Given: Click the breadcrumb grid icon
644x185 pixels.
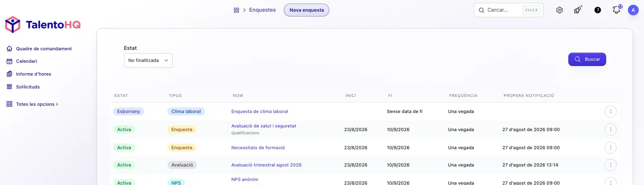Looking at the screenshot, I should 236,10.
